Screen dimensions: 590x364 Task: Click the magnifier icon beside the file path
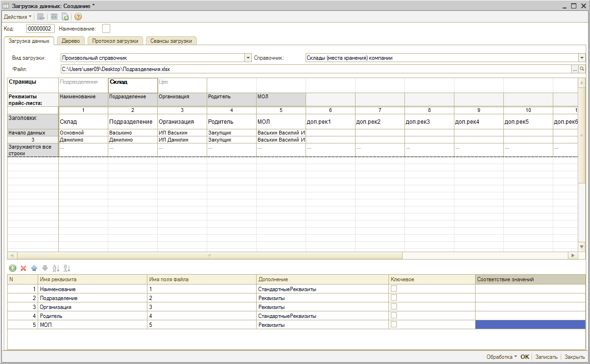(582, 69)
